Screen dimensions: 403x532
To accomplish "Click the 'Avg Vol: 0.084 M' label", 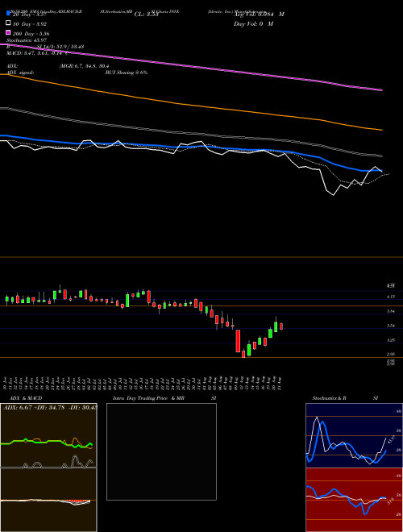I will pos(259,15).
